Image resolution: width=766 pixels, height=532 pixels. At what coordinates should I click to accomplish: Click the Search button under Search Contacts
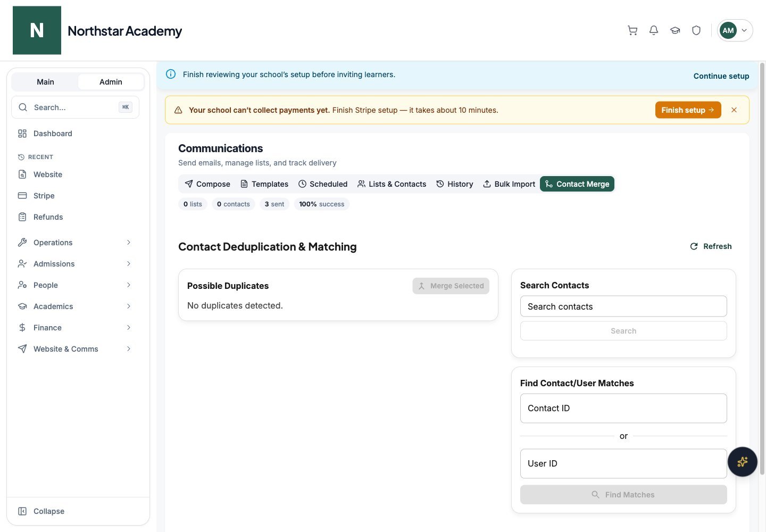coord(623,331)
